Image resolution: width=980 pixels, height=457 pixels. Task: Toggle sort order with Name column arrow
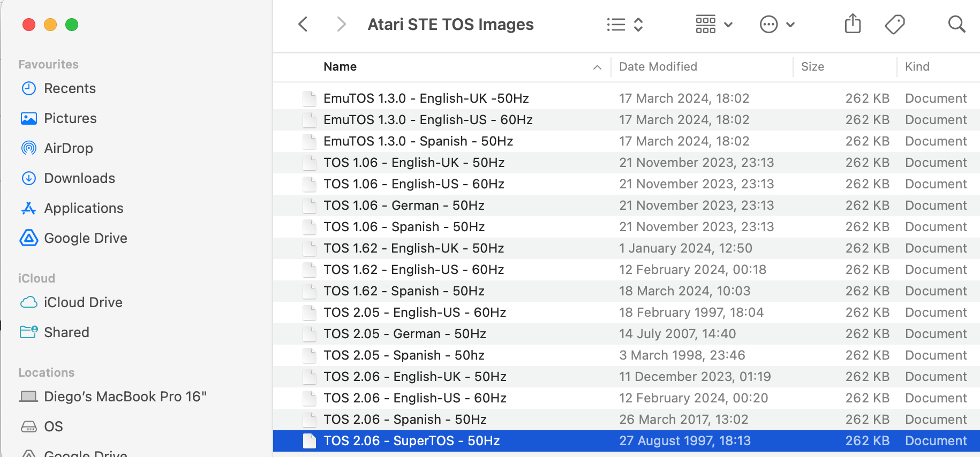click(x=597, y=67)
